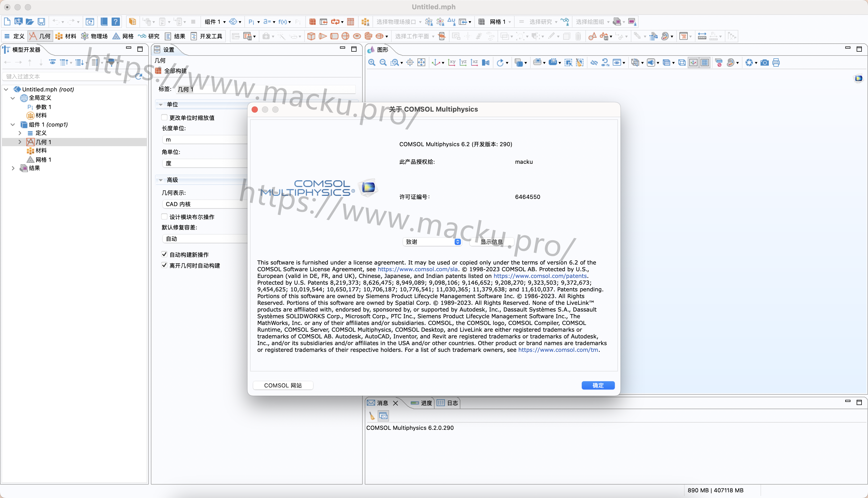Enable the 设计模块布尔操作 checkbox

(x=164, y=216)
